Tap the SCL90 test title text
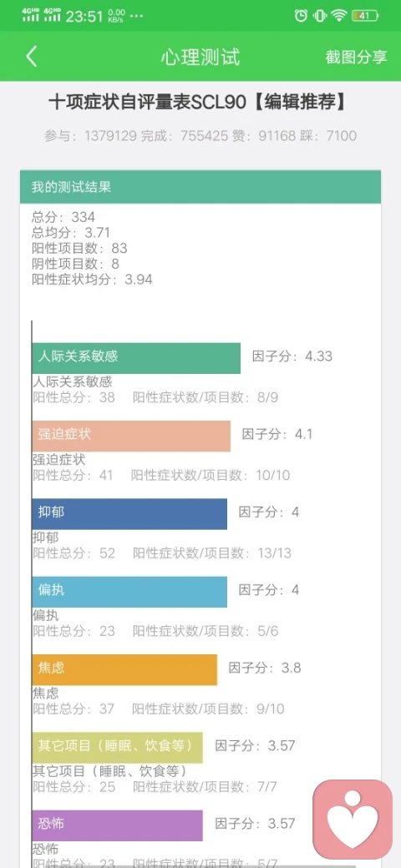 pos(198,103)
